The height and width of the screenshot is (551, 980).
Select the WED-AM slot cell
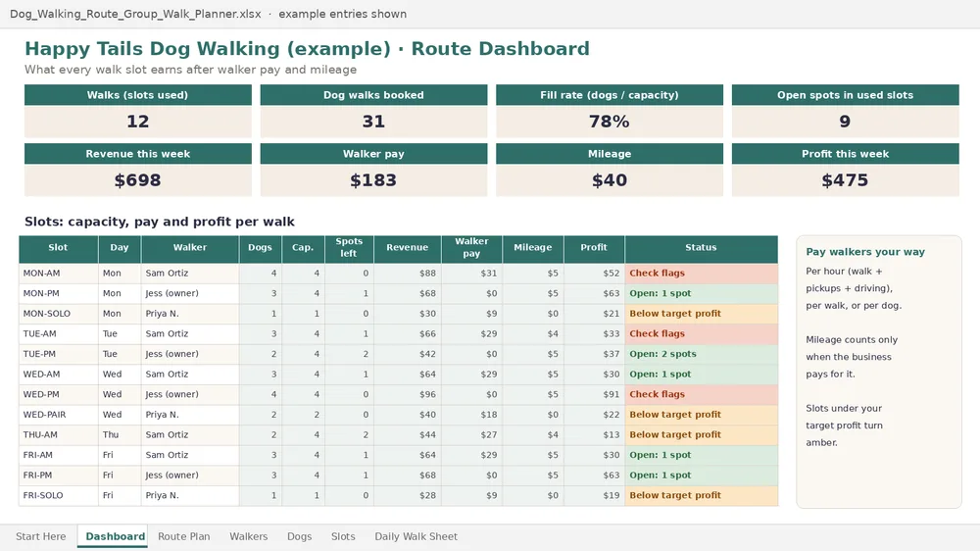[x=58, y=374]
